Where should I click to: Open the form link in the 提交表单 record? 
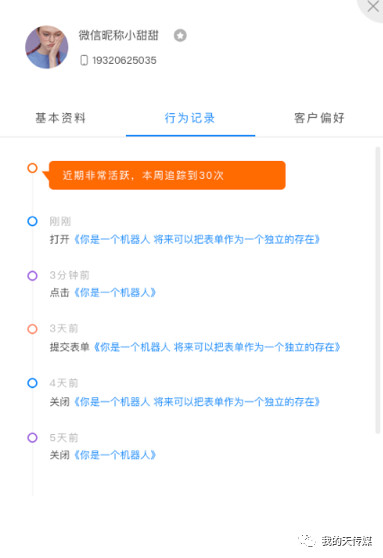pos(217,347)
